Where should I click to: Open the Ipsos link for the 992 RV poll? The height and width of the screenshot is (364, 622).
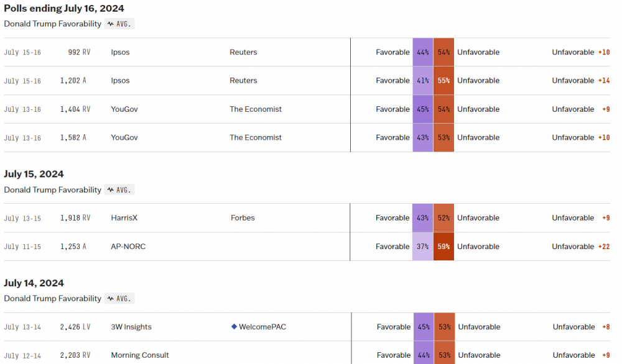120,52
